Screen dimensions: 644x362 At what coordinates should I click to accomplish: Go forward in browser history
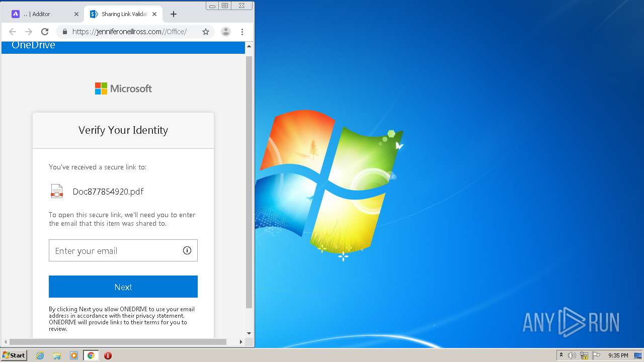tap(29, 32)
